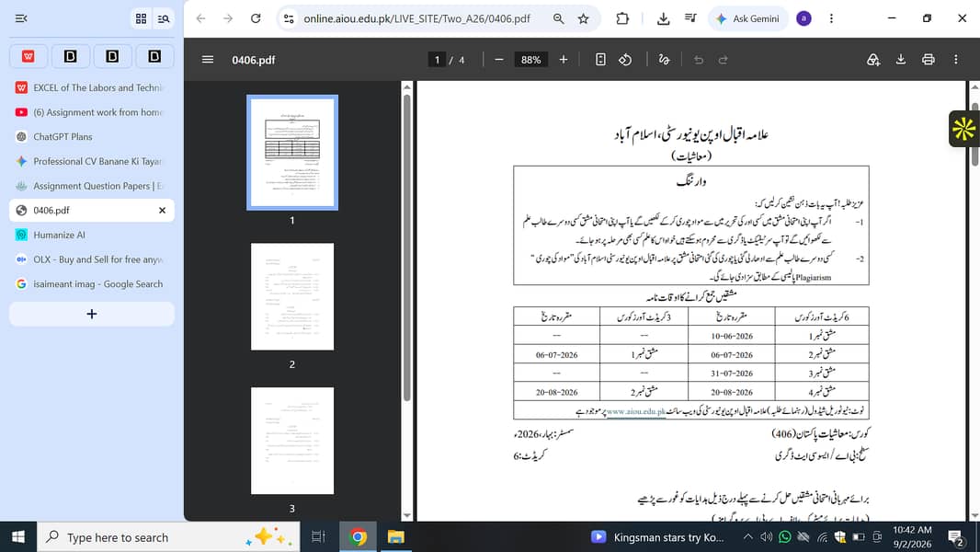Screen dimensions: 980x552
Task: View site information icon in address bar
Action: (289, 18)
